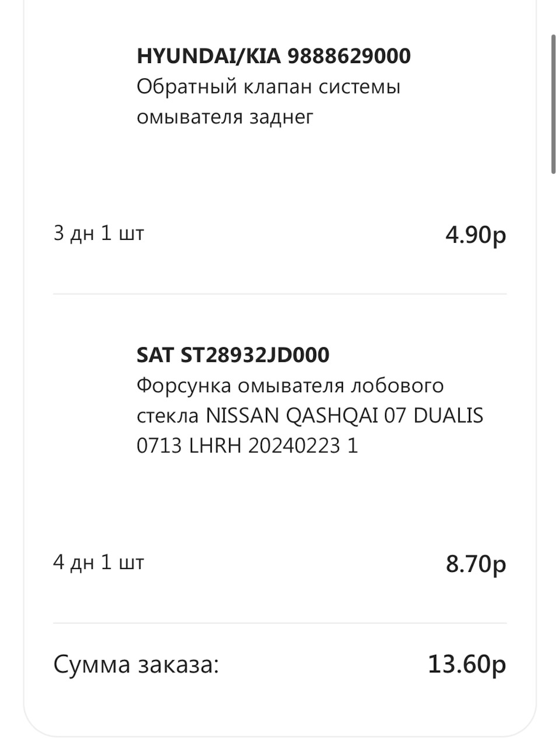Select part number 9888629000
This screenshot has height=747, width=560.
tap(349, 56)
